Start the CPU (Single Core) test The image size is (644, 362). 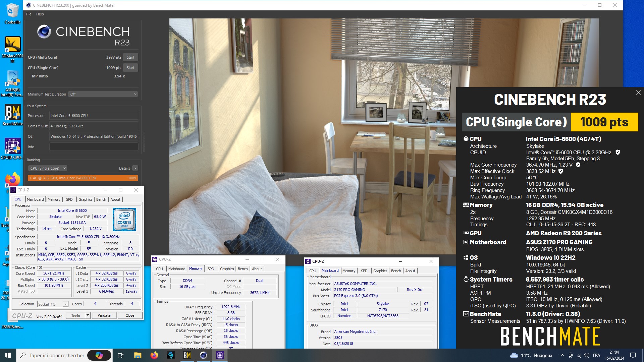[x=130, y=68]
